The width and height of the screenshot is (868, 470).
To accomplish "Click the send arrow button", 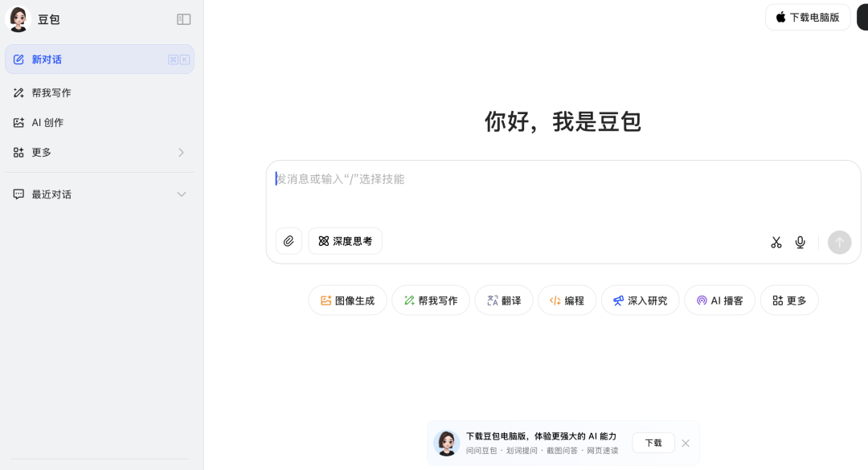I will click(x=839, y=242).
